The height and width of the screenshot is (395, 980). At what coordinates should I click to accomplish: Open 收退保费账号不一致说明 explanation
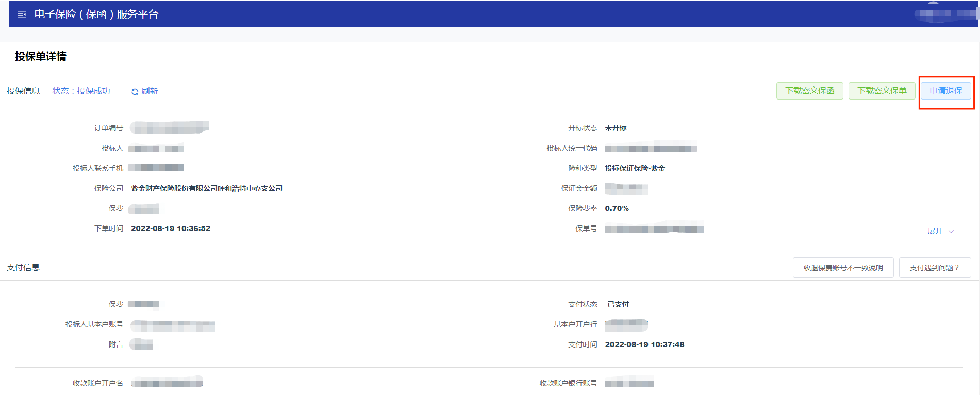pos(843,268)
